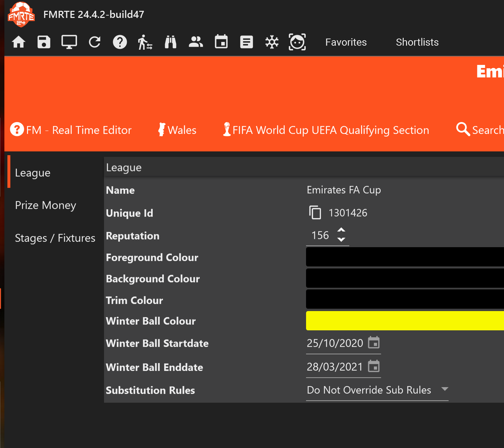Click the Home toolbar icon
The width and height of the screenshot is (504, 448).
[19, 42]
